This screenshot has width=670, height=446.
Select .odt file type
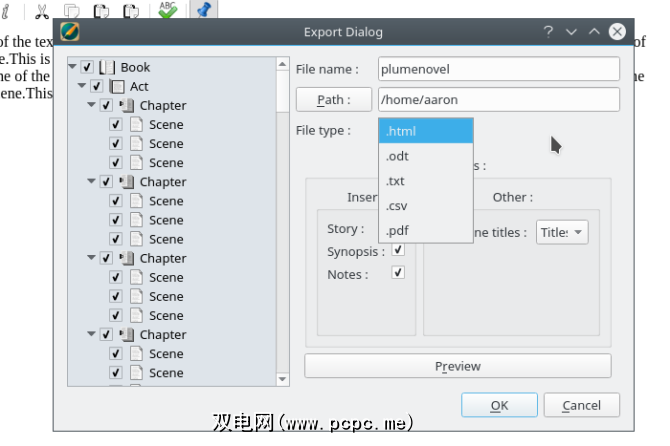(x=426, y=156)
